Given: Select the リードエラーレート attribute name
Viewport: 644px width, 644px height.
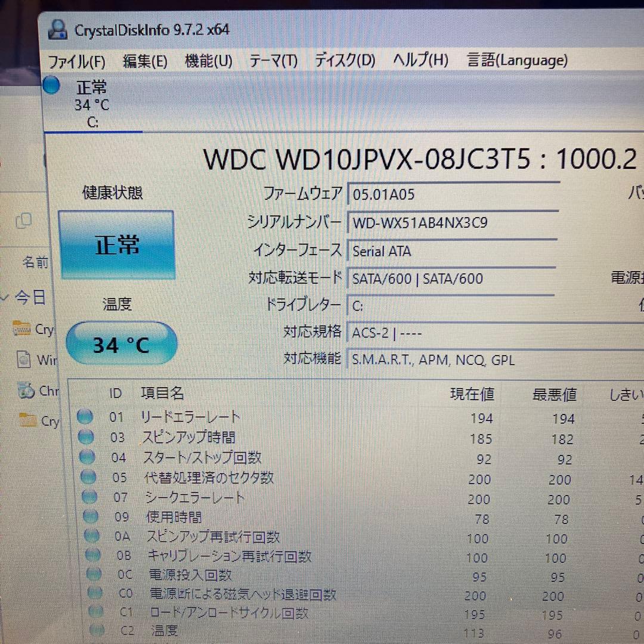Looking at the screenshot, I should tap(191, 417).
